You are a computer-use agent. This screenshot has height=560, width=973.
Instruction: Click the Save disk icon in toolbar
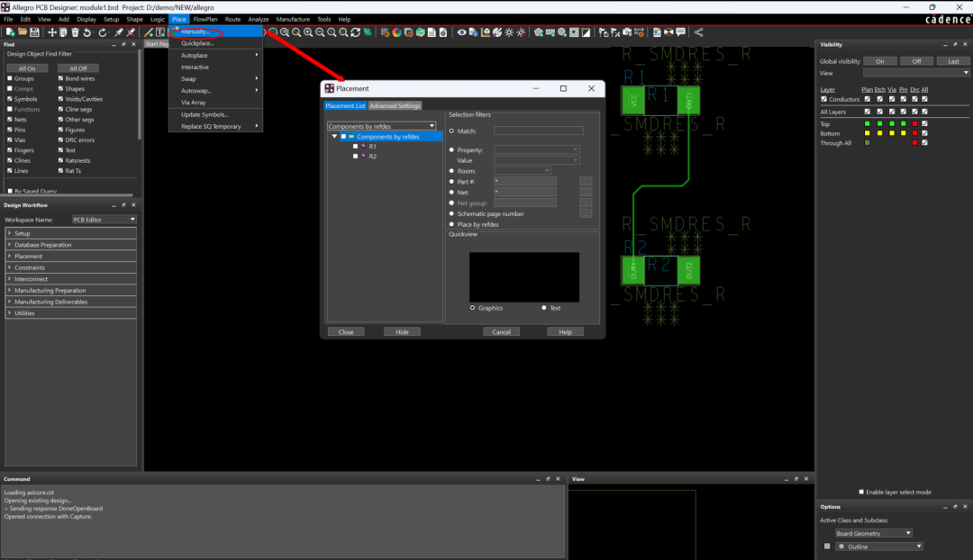click(x=34, y=32)
